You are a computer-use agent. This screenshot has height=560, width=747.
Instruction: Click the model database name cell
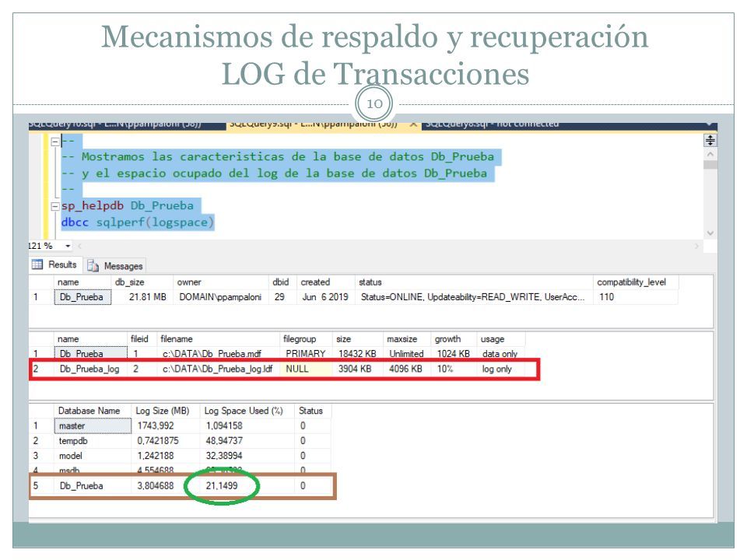pos(93,456)
